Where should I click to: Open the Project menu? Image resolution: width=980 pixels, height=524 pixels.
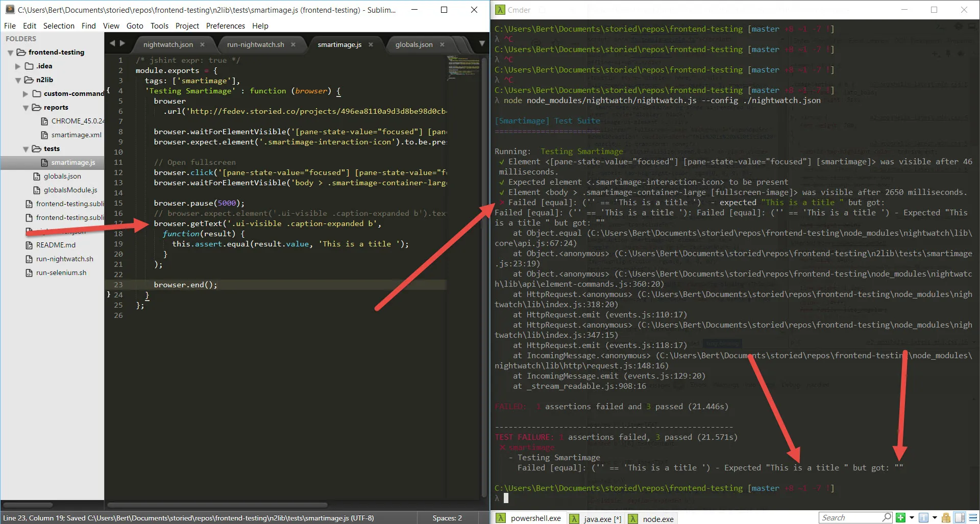187,26
